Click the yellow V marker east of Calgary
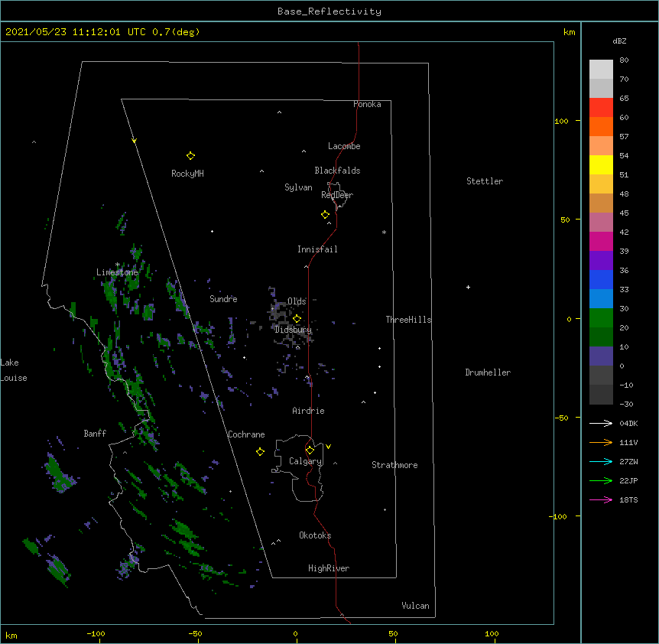The image size is (659, 644). 328,447
